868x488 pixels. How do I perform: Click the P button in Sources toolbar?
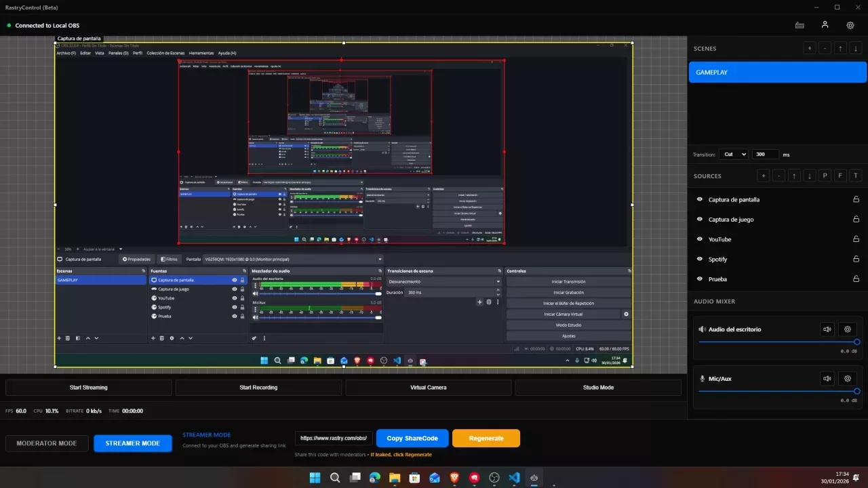pos(825,176)
